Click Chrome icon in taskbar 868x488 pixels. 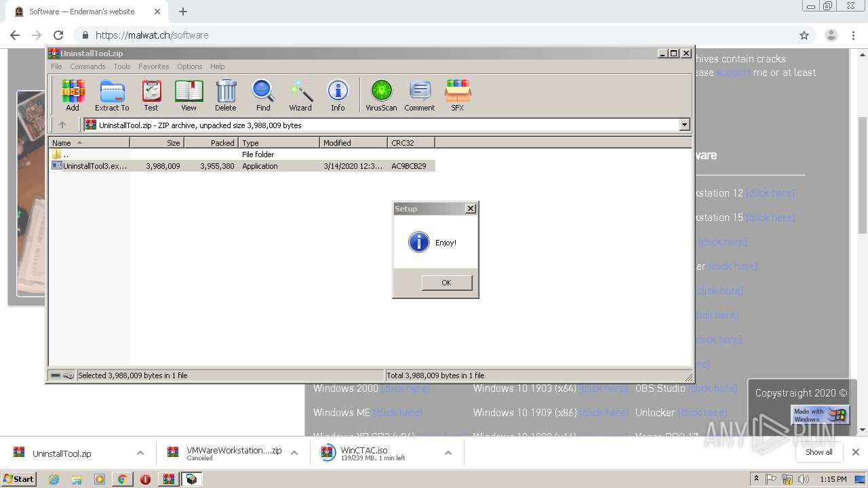coord(122,479)
